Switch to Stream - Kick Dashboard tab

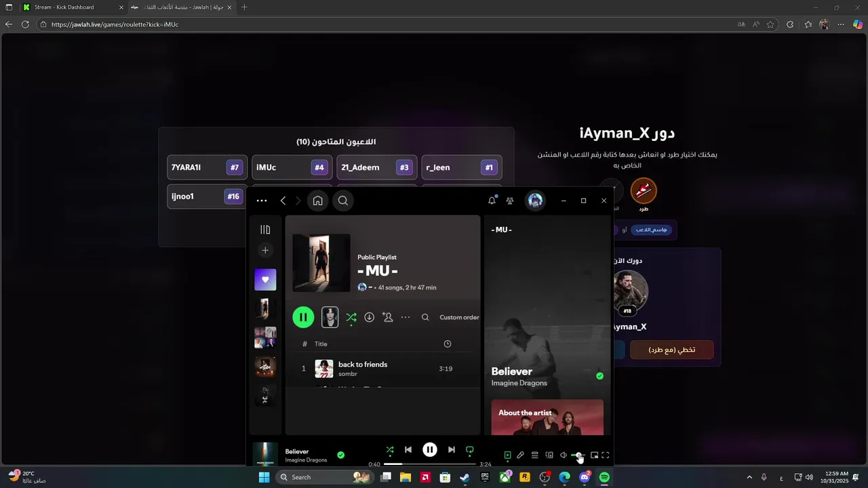[x=73, y=7]
